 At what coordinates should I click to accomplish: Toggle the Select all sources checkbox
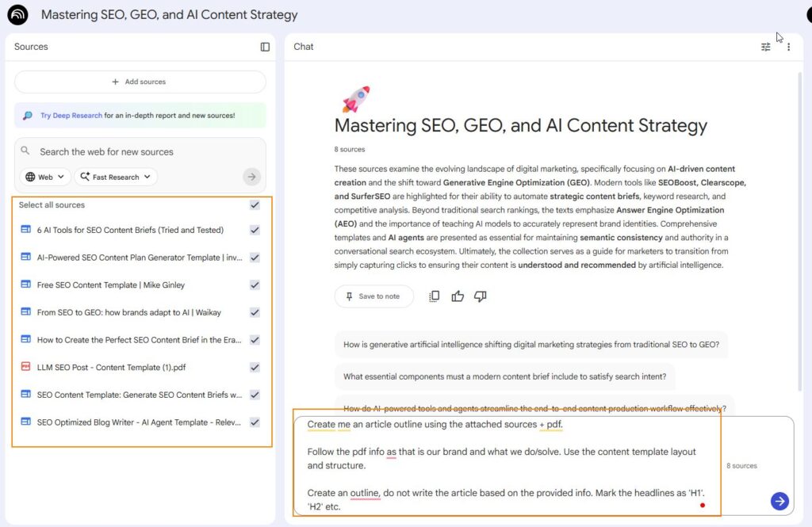[255, 205]
